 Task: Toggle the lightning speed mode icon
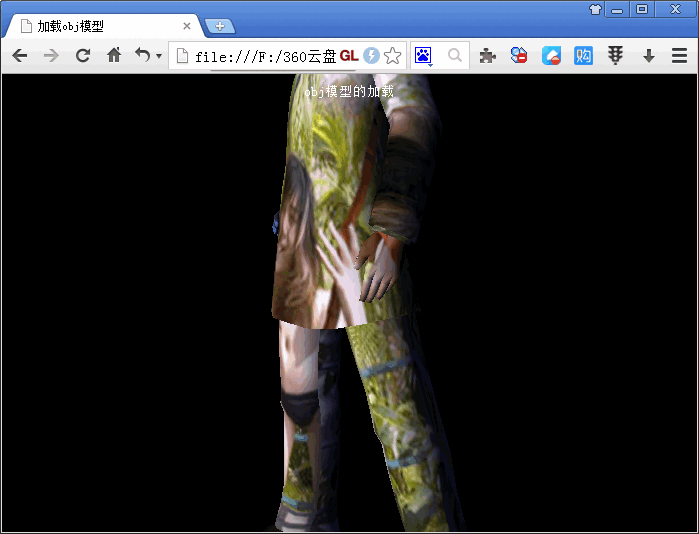point(371,56)
